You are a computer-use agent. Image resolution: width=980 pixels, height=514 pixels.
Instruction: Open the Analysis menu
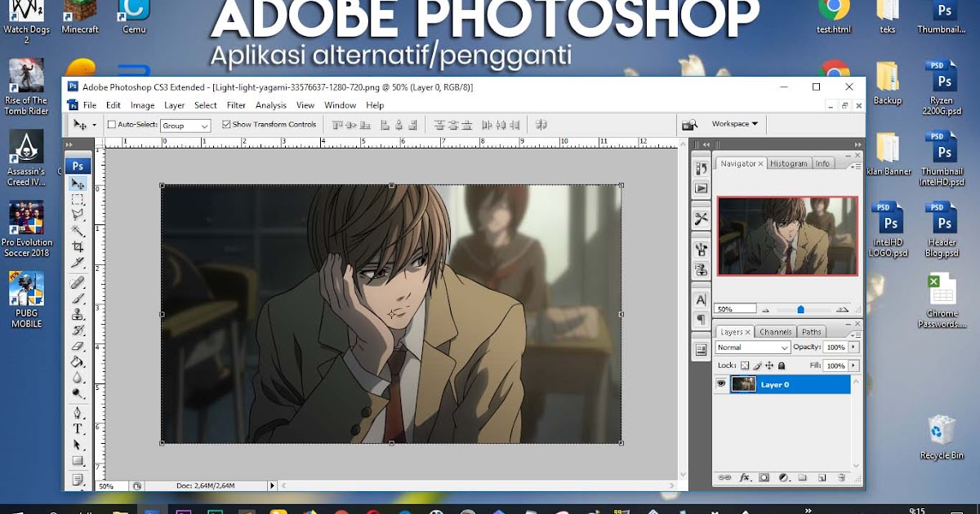click(271, 105)
